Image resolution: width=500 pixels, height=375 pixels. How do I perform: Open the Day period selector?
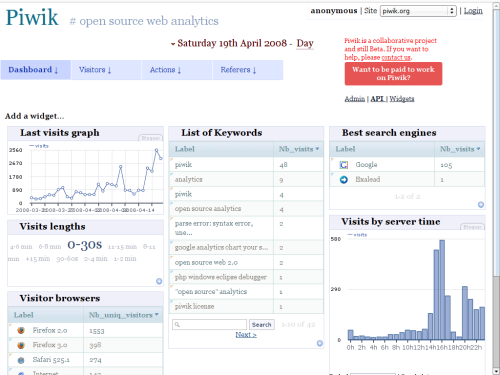point(305,43)
